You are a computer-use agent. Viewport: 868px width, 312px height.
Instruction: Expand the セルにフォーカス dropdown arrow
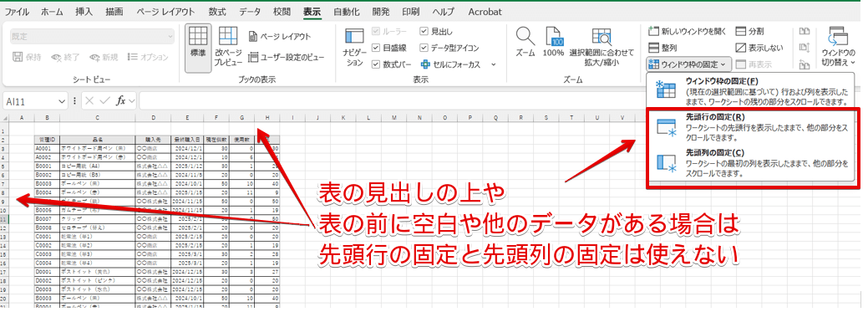pyautogui.click(x=493, y=64)
